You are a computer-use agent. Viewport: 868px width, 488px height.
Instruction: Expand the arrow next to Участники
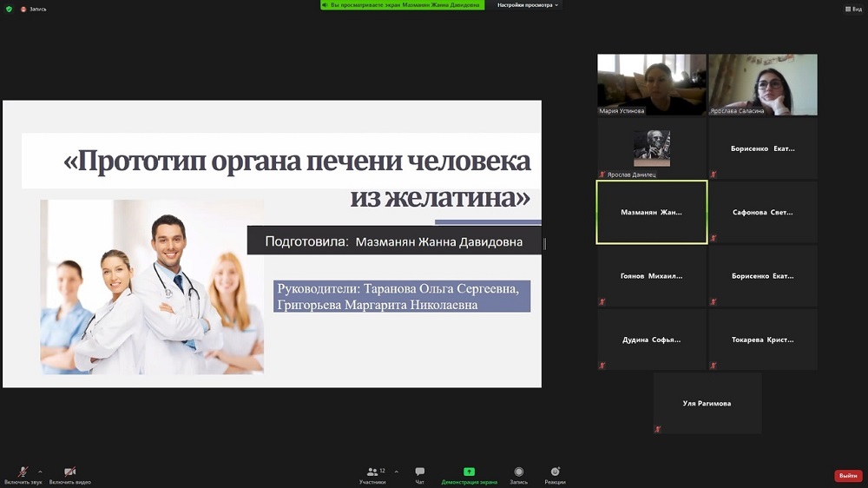coord(397,472)
